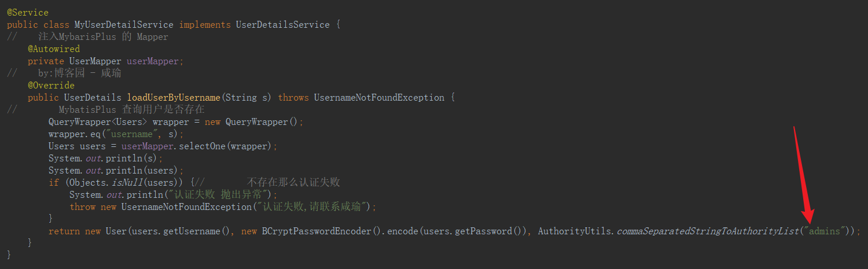
Task: Click the @Service annotation
Action: (28, 12)
